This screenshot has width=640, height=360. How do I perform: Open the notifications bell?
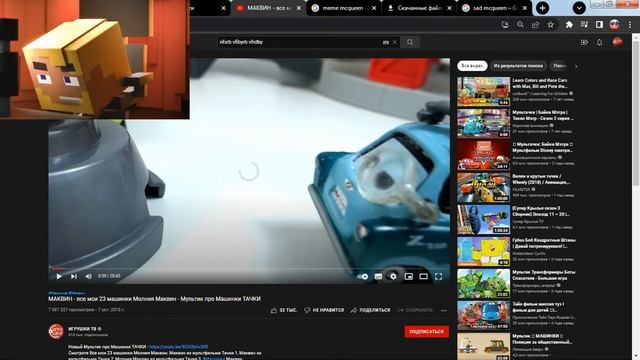pyautogui.click(x=600, y=42)
